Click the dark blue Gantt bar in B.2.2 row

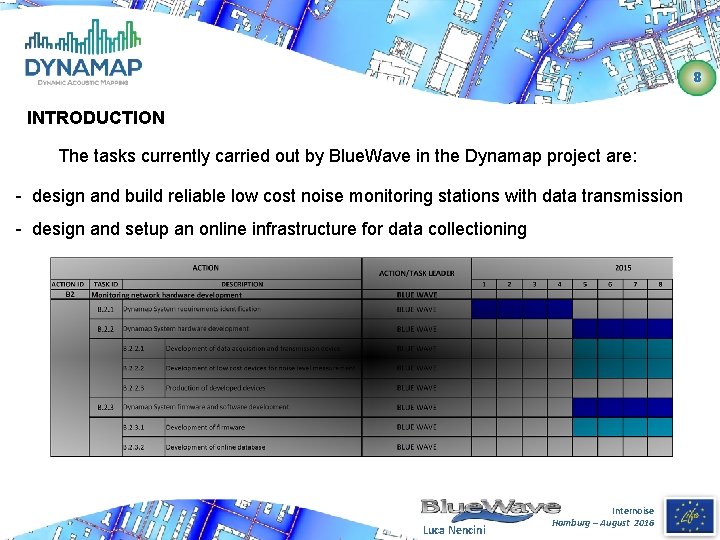coord(623,329)
